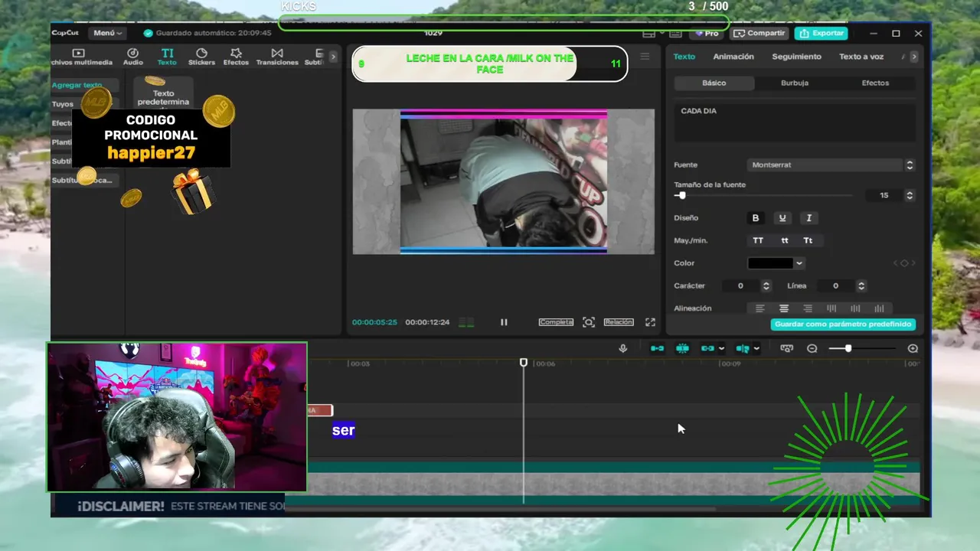
Task: Click the timeline cover settings icon
Action: (x=786, y=348)
